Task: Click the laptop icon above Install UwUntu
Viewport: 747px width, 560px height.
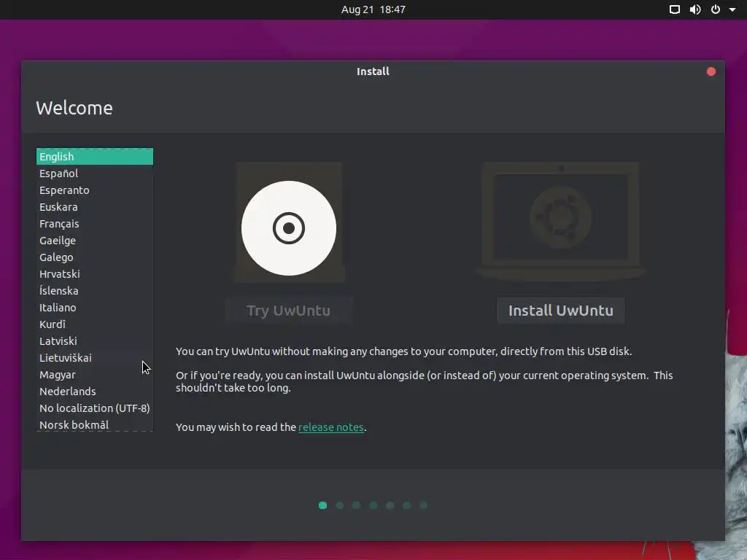Action: [561, 222]
